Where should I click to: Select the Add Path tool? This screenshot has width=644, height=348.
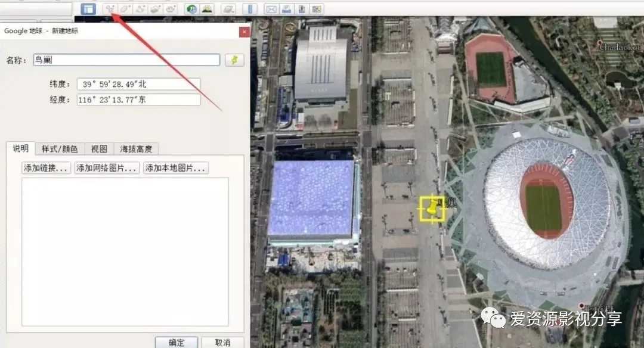pyautogui.click(x=141, y=9)
